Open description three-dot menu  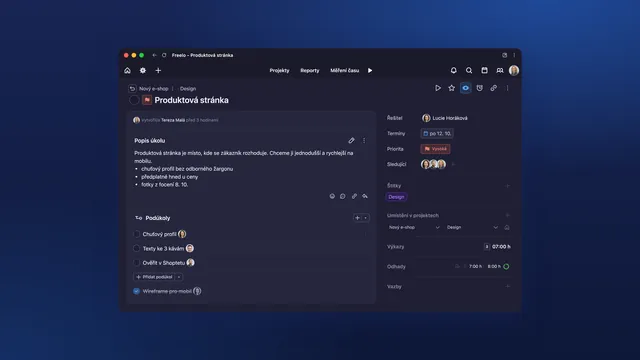pyautogui.click(x=364, y=140)
